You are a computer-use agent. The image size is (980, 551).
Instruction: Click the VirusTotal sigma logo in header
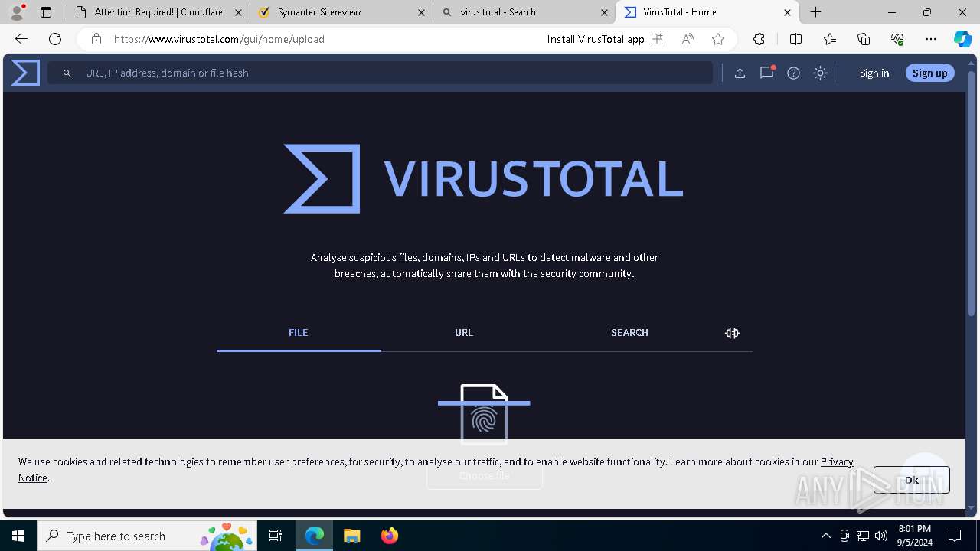click(25, 73)
